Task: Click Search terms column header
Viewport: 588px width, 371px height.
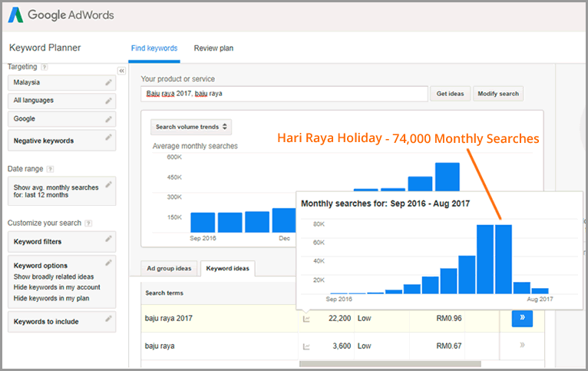Action: pyautogui.click(x=164, y=293)
